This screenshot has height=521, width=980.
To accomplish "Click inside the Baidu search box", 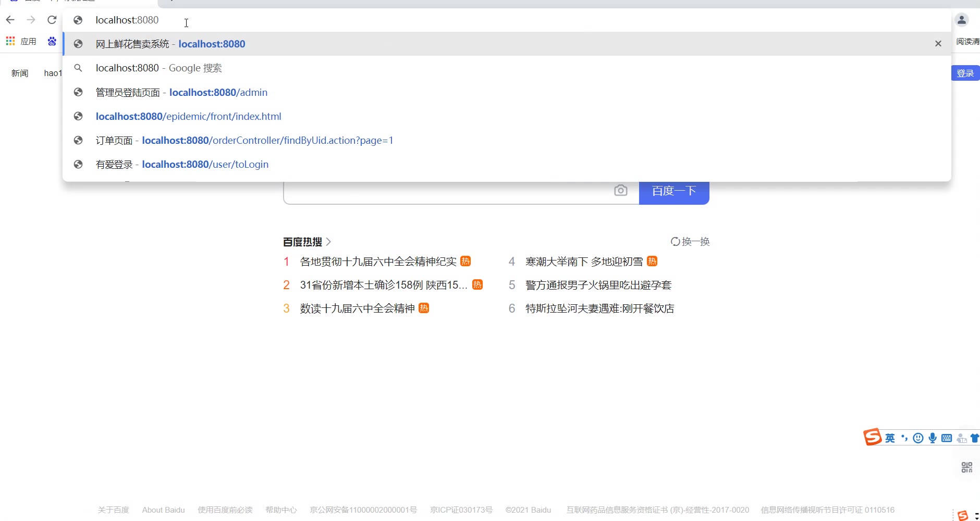I will tap(448, 192).
